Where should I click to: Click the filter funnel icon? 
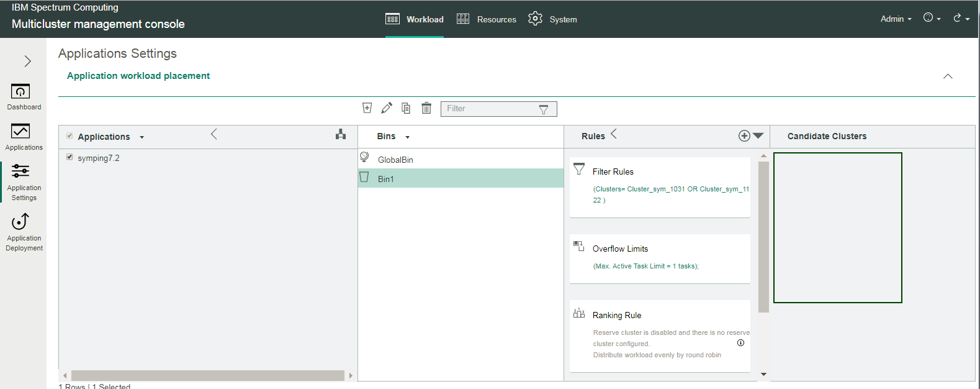544,109
